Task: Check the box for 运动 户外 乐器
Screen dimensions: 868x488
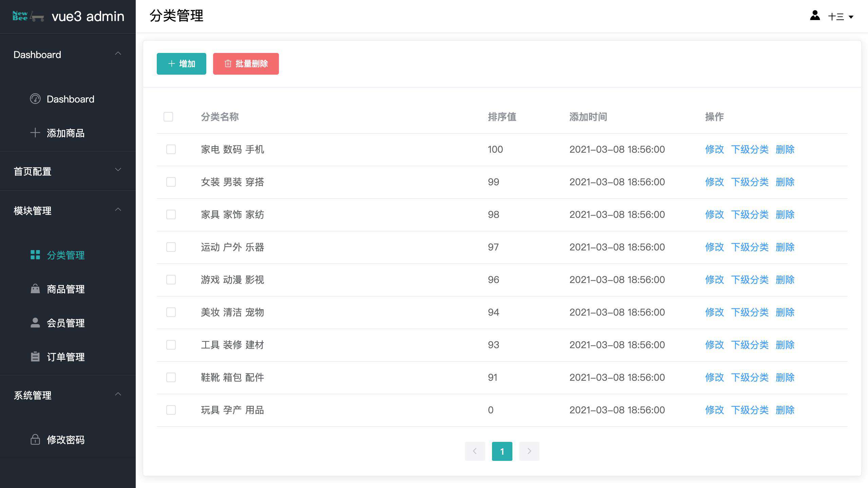Action: [x=171, y=247]
